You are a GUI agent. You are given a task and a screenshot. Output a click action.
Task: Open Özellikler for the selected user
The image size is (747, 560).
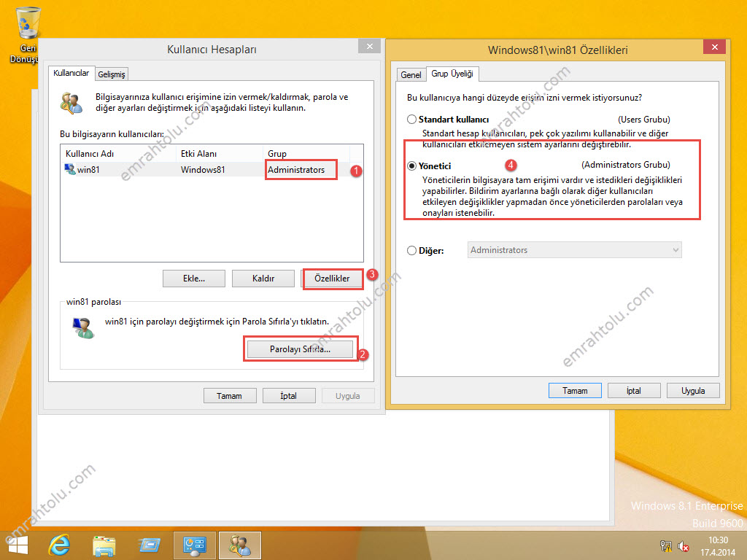coord(332,279)
